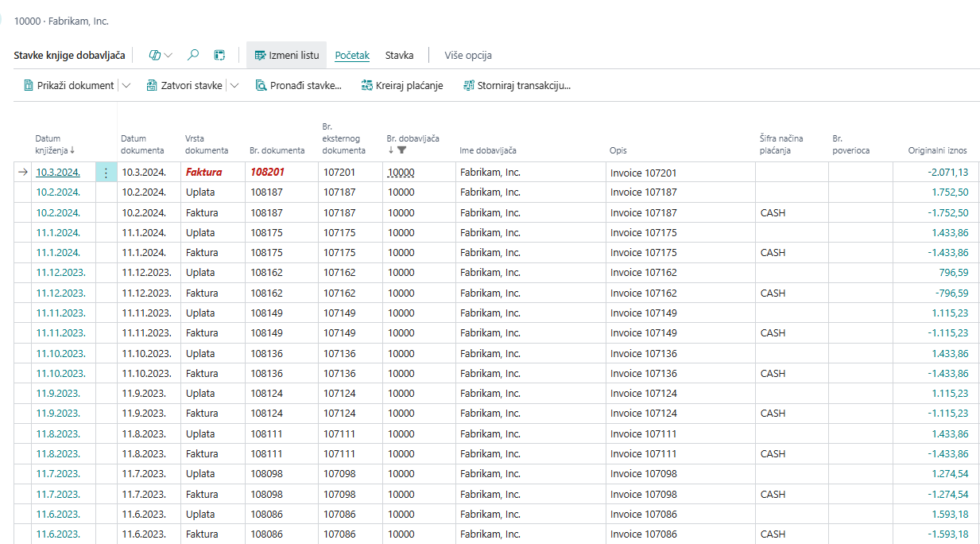980x544 pixels.
Task: Click Kreiraj plaćanje create payment action
Action: (x=402, y=85)
